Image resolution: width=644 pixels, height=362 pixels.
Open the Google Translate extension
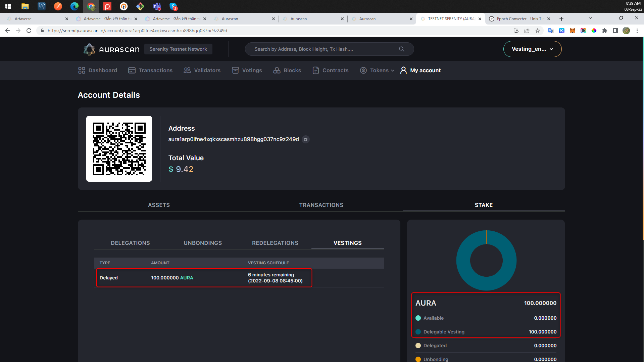click(551, 31)
